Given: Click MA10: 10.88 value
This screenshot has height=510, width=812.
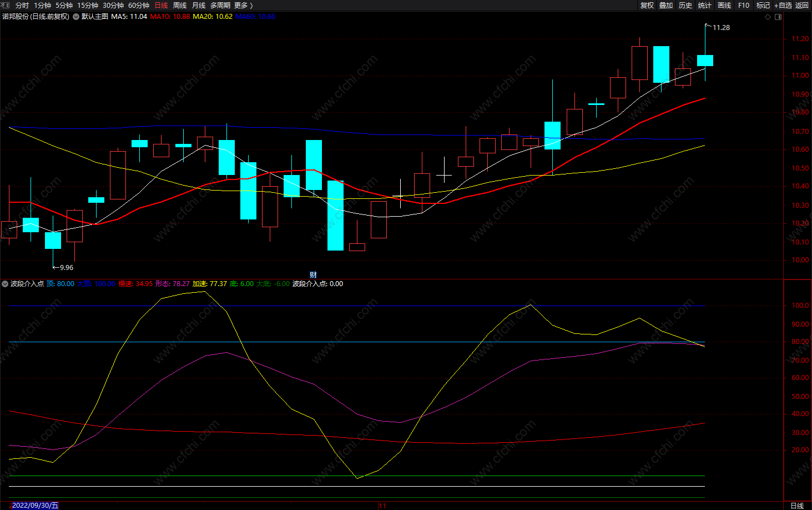Looking at the screenshot, I should (170, 17).
